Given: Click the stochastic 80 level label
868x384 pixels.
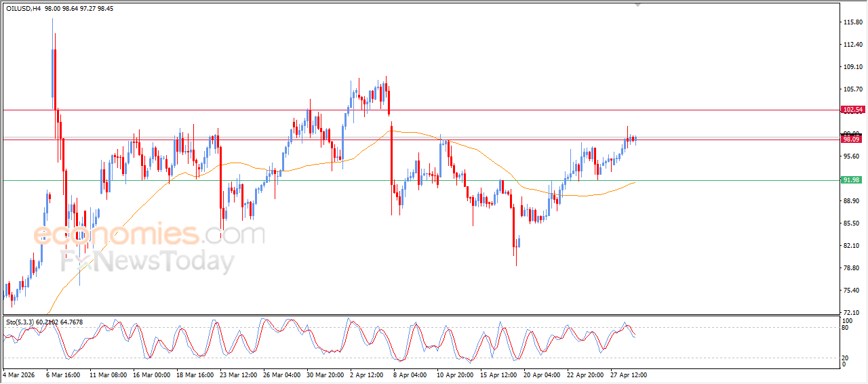Looking at the screenshot, I should [x=846, y=328].
